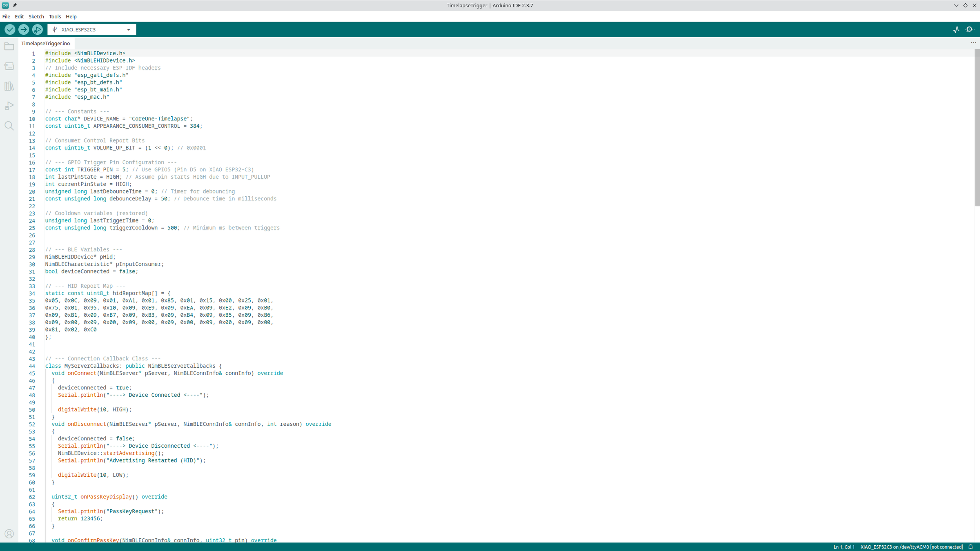The image size is (980, 551).
Task: Click the bool deviceConnected = false line
Action: [92, 271]
